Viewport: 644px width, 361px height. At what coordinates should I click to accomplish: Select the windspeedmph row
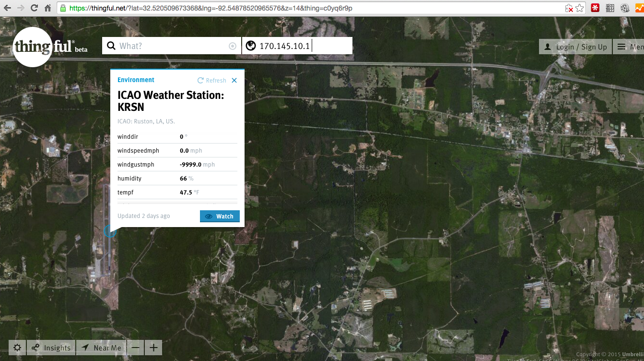[x=177, y=151]
